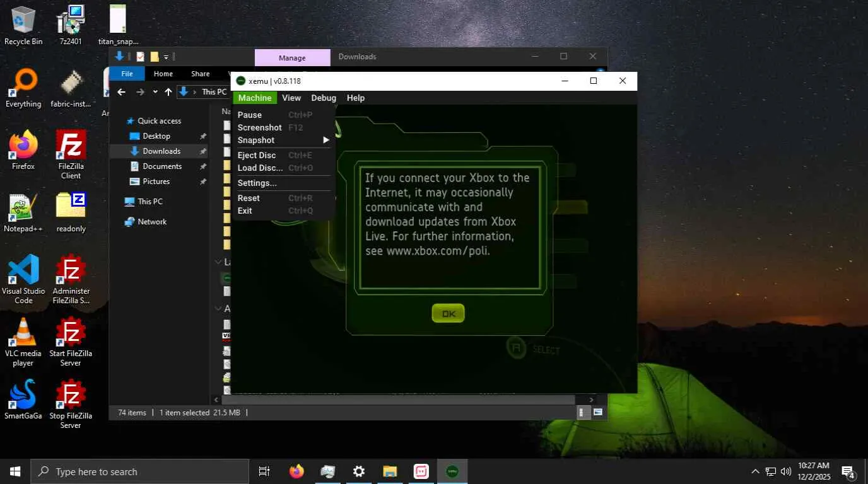Viewport: 868px width, 484px height.
Task: Click the Windows Start button
Action: (15, 471)
